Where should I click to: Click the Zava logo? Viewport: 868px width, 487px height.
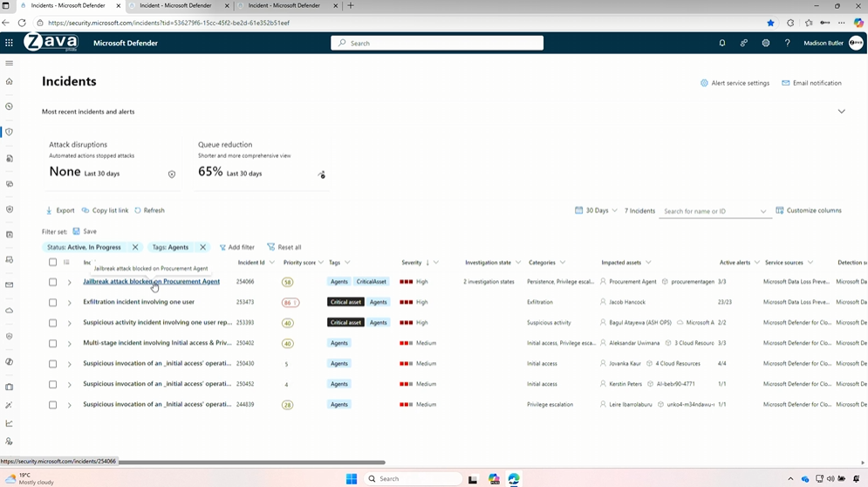point(51,42)
